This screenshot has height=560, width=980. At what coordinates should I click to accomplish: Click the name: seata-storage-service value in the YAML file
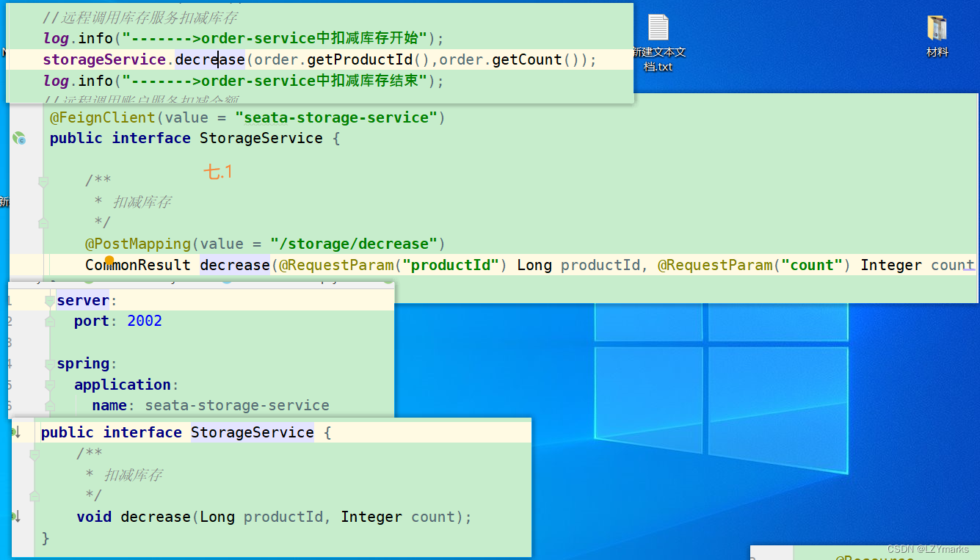[237, 405]
